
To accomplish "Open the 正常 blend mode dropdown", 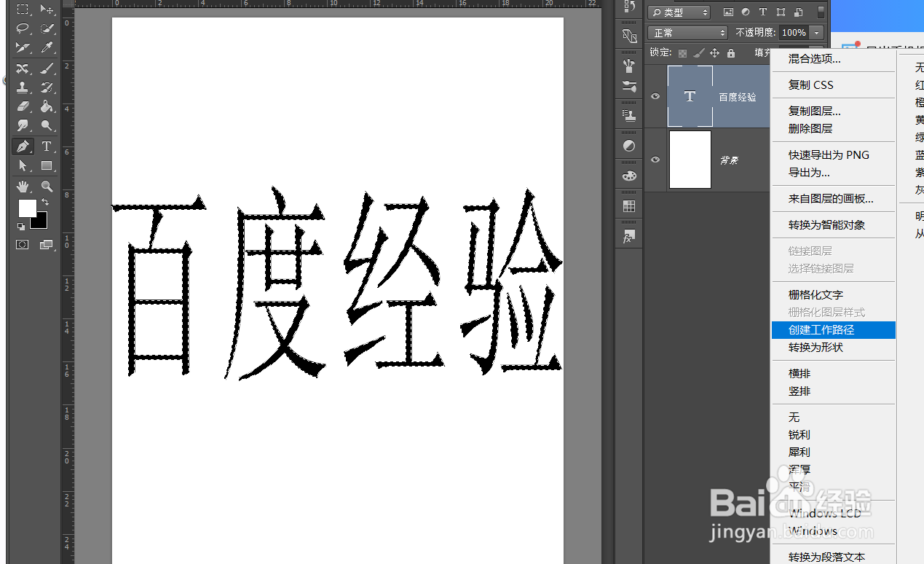I will (x=687, y=33).
